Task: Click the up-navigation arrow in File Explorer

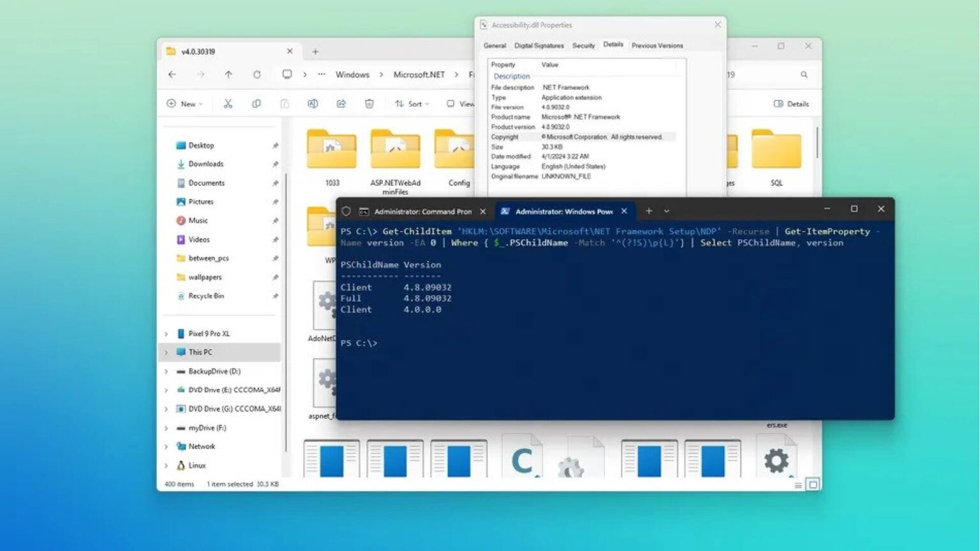Action: (x=228, y=74)
